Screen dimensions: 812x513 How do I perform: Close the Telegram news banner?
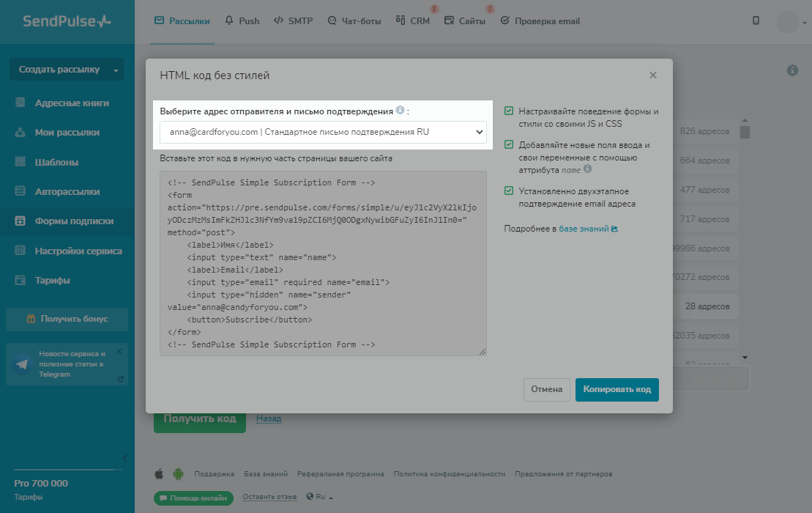(x=119, y=352)
